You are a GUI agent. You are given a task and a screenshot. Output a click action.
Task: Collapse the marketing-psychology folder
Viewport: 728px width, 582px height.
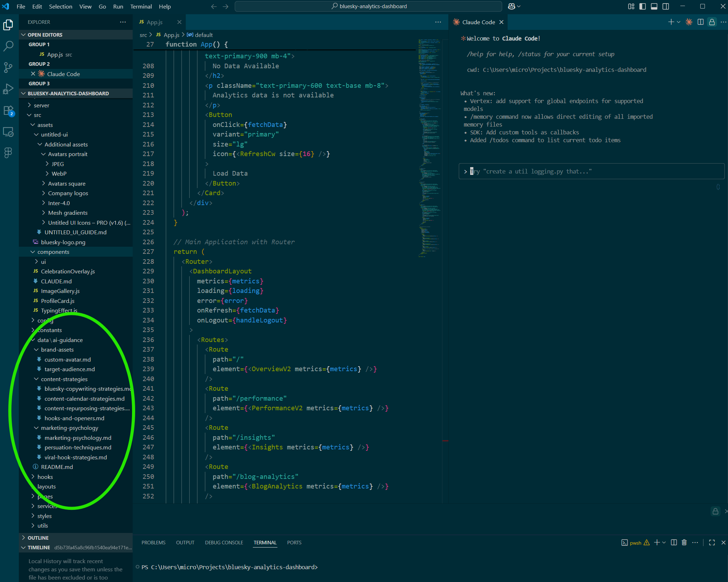pos(69,428)
